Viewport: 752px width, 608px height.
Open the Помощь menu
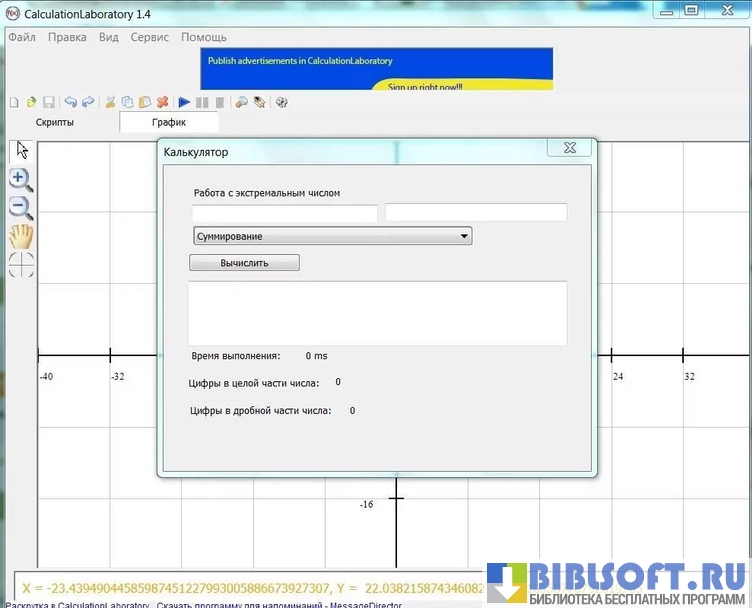coord(204,37)
